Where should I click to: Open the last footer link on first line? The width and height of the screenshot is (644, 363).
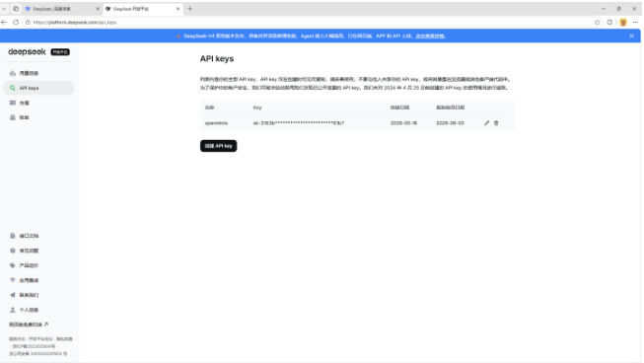click(x=64, y=339)
